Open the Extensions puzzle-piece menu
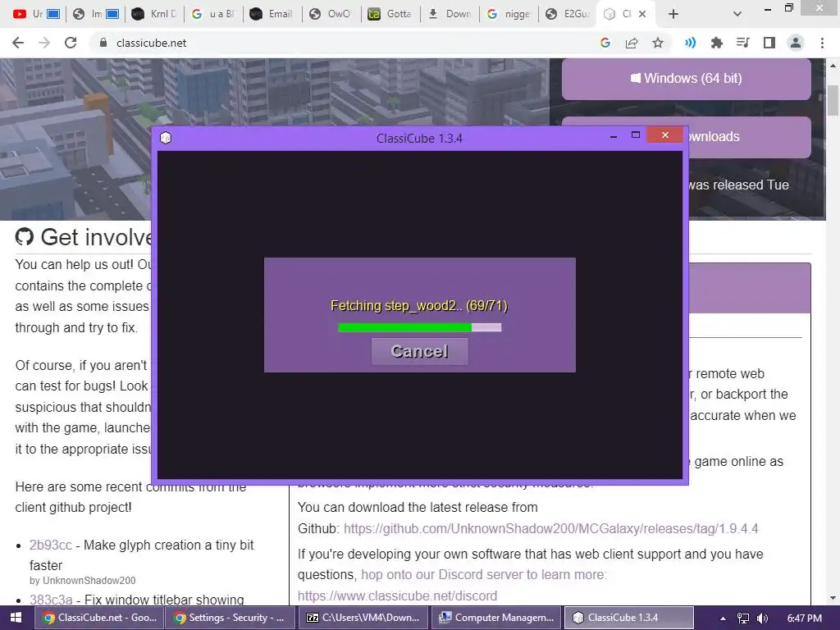This screenshot has height=630, width=840. [x=716, y=43]
